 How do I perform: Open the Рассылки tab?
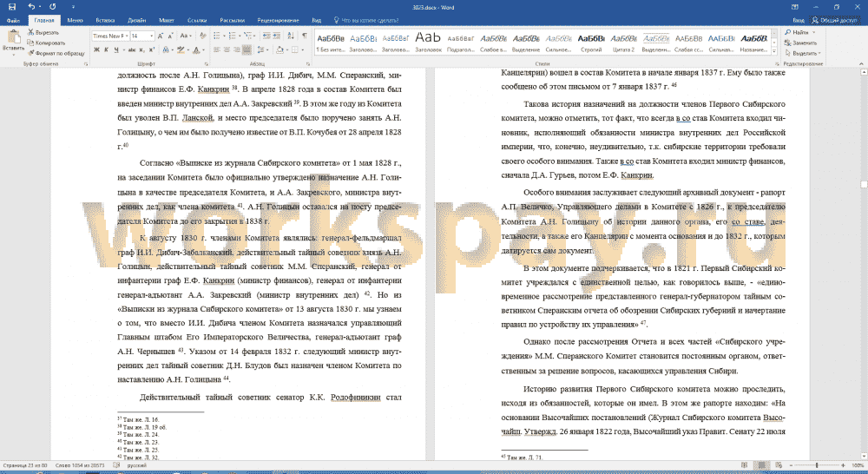coord(232,21)
